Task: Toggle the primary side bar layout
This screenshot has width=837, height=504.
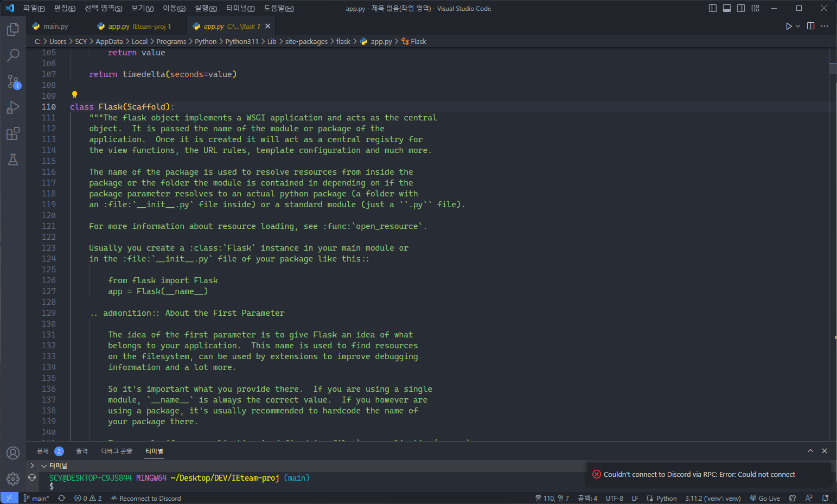Action: [x=713, y=8]
